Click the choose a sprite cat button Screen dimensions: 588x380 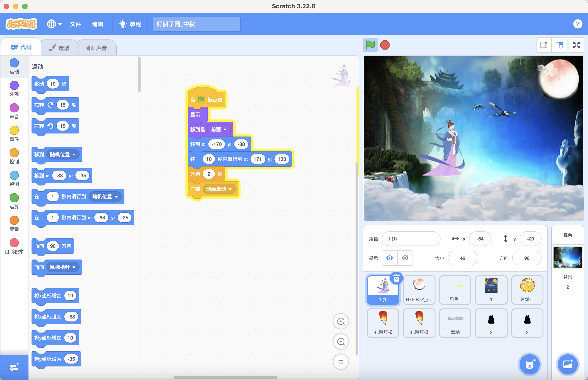(529, 364)
